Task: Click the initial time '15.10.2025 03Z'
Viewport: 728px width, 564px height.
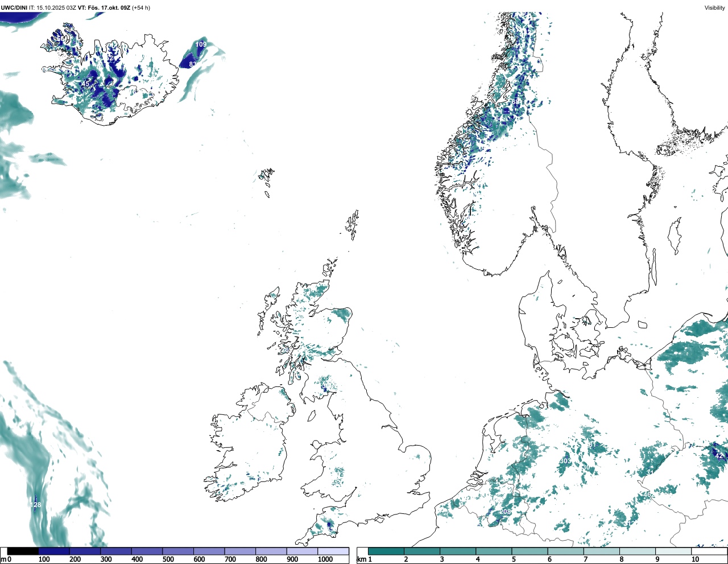Action: (56, 8)
